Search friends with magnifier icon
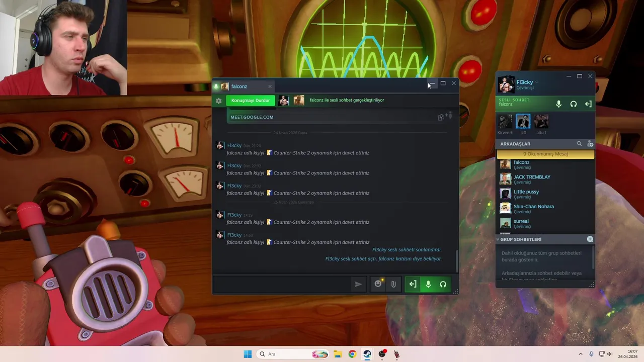 tap(579, 144)
